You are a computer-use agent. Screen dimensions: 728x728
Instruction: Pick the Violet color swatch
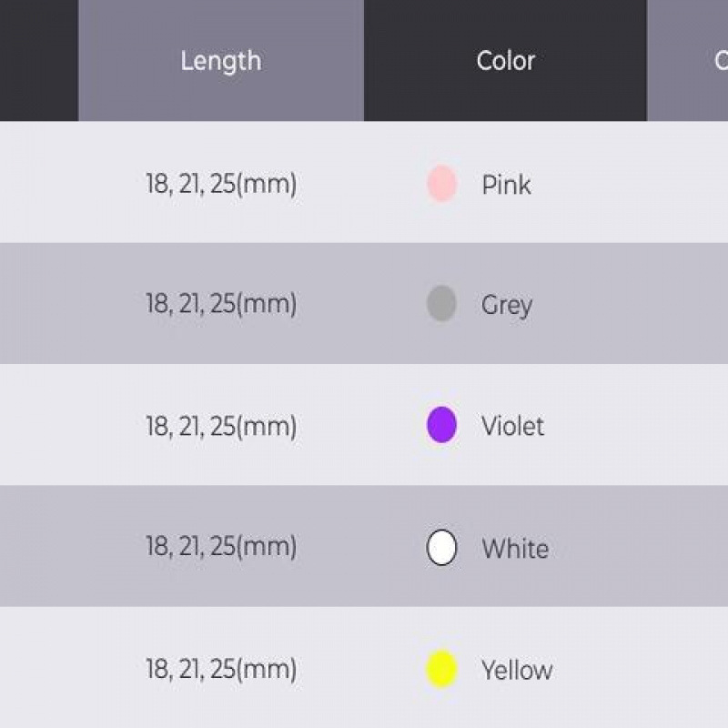click(x=441, y=425)
